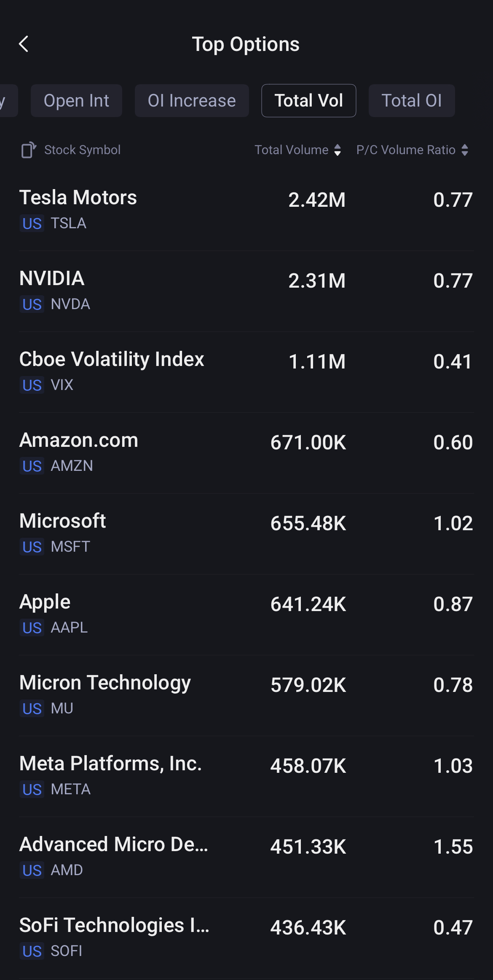
Task: Select the Total Vol tab
Action: point(308,101)
